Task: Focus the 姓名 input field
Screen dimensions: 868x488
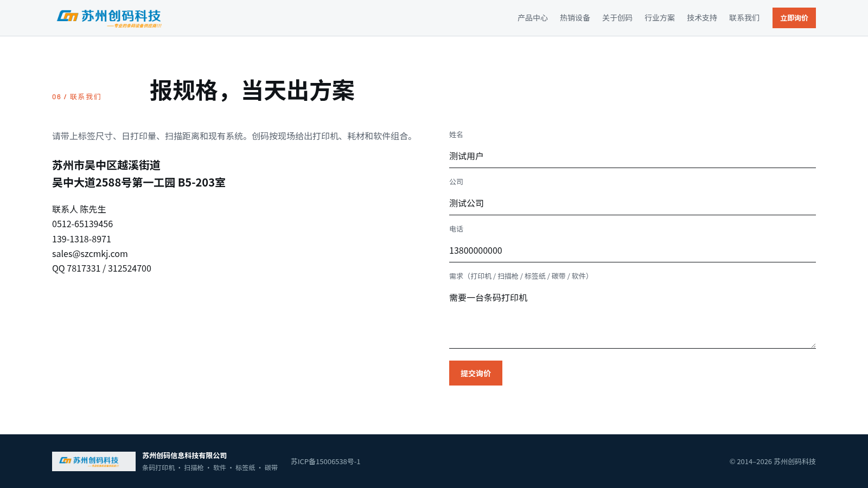Action: (x=633, y=156)
